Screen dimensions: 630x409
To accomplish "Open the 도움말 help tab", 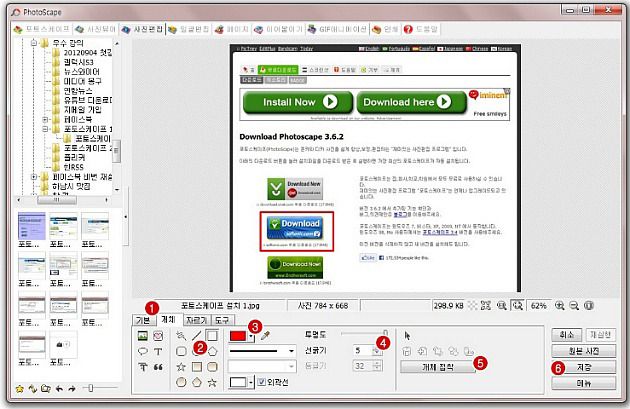I will coord(421,29).
